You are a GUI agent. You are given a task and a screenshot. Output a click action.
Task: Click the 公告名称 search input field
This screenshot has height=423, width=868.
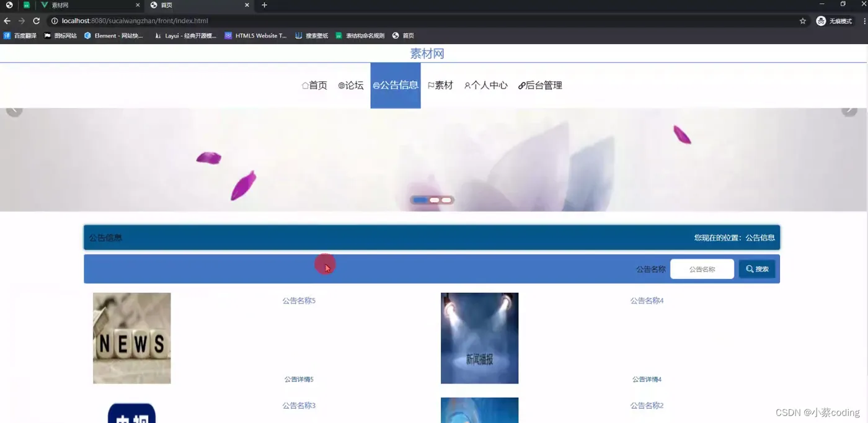pyautogui.click(x=702, y=269)
